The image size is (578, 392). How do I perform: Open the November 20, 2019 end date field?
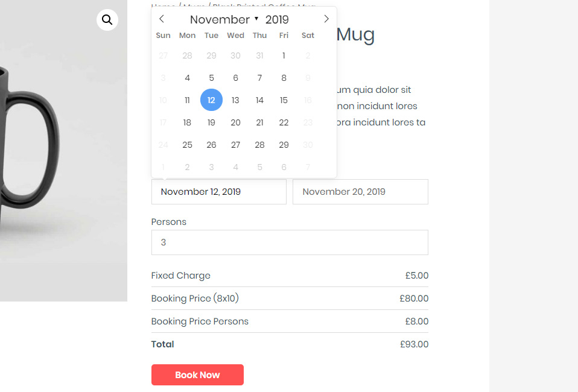click(360, 192)
